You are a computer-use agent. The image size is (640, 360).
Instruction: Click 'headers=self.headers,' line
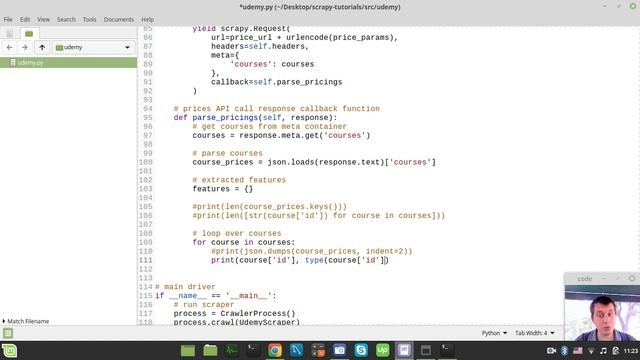(260, 47)
